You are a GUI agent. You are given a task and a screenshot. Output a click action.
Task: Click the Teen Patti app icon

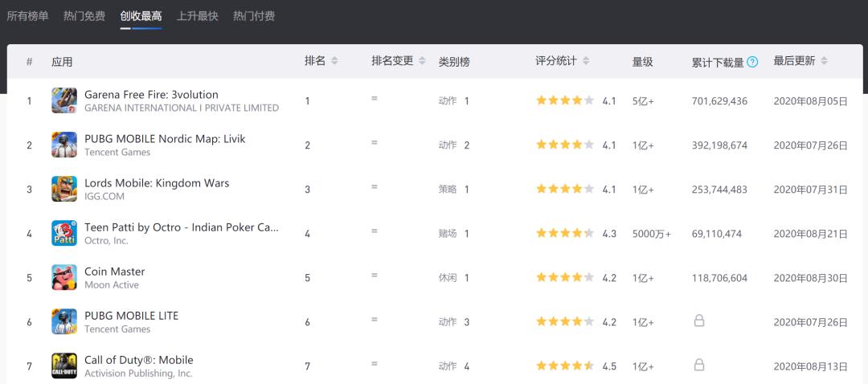(x=64, y=233)
